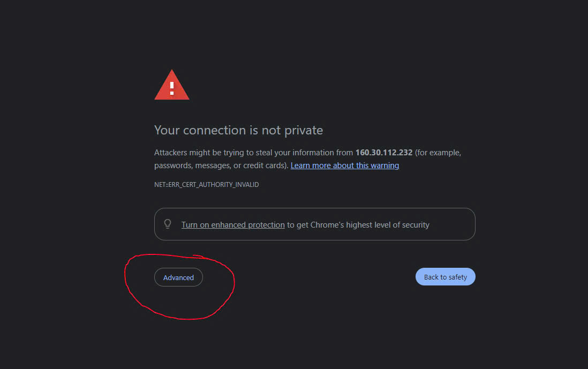
Task: Click the Your connection is not private heading
Action: click(238, 130)
